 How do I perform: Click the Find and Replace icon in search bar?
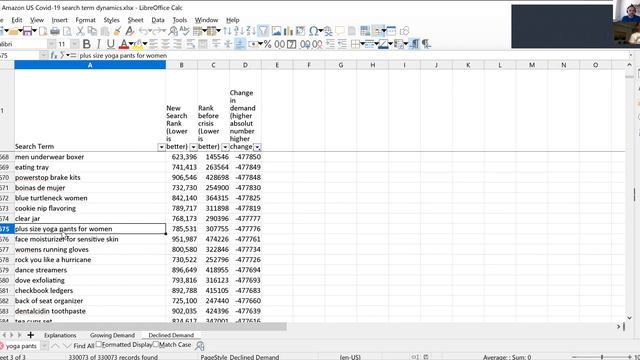(x=200, y=346)
